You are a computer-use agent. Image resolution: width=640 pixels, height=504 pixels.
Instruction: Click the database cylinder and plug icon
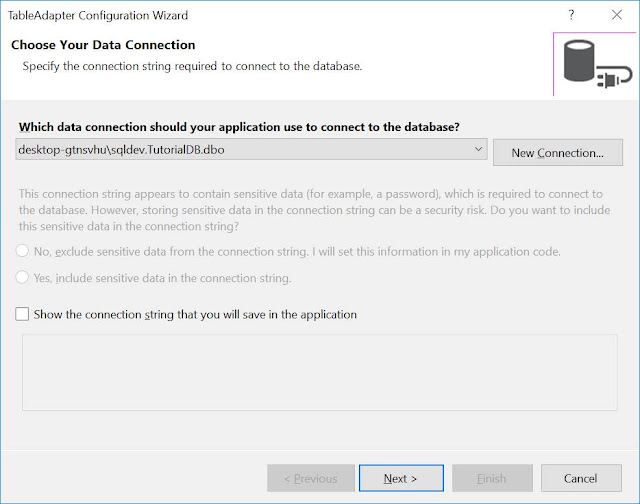pos(597,64)
